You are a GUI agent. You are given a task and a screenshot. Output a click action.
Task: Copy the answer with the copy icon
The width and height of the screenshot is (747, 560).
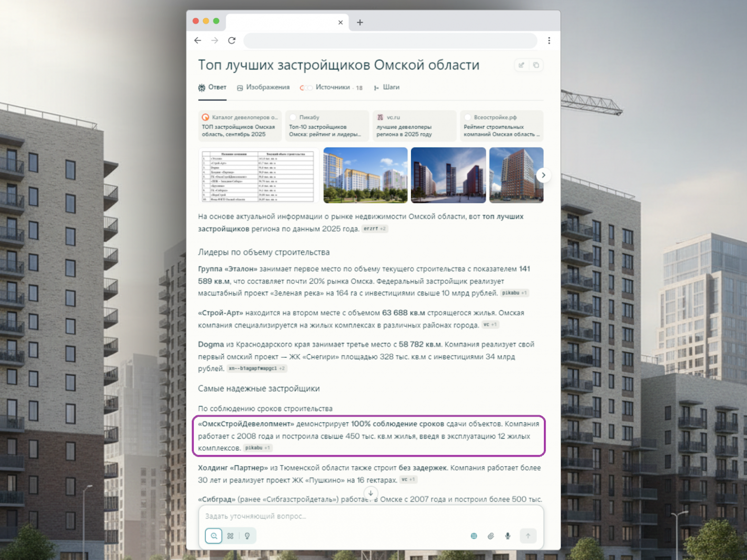coord(536,65)
